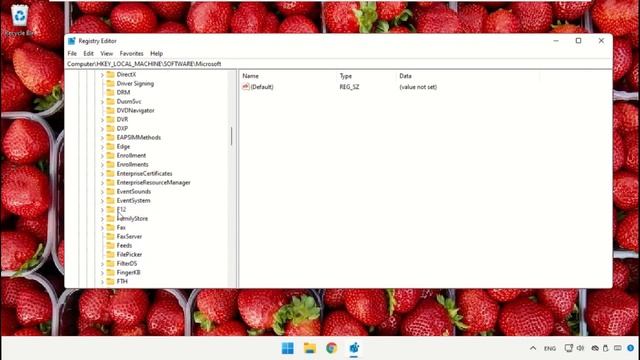Click the REG_SZ type cell

tap(349, 87)
